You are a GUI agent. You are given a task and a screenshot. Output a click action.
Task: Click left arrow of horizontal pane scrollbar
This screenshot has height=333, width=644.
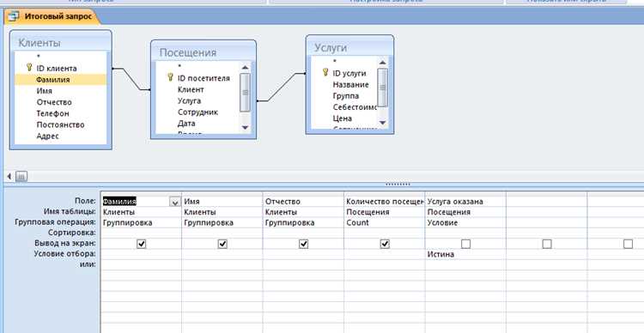coord(9,177)
